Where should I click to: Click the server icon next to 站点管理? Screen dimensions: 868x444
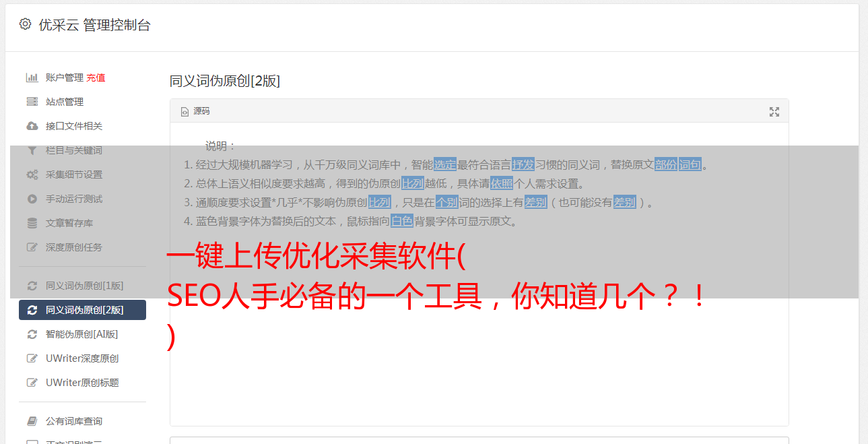(x=32, y=102)
